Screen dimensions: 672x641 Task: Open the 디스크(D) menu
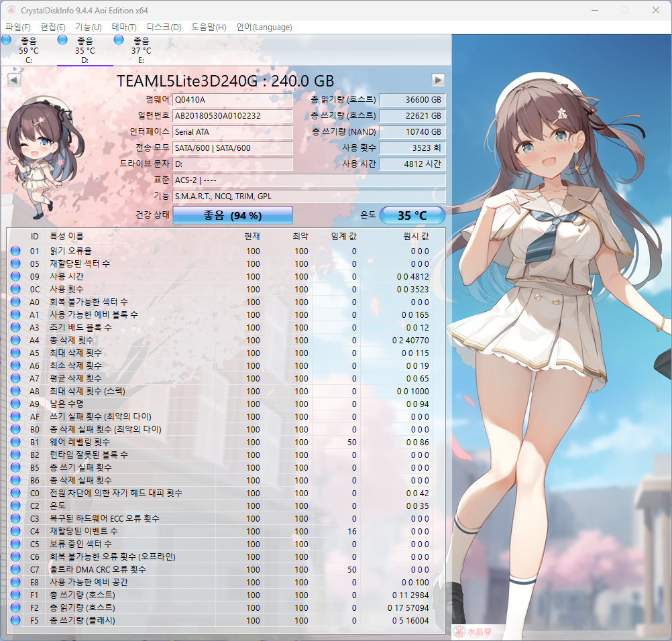click(x=164, y=27)
